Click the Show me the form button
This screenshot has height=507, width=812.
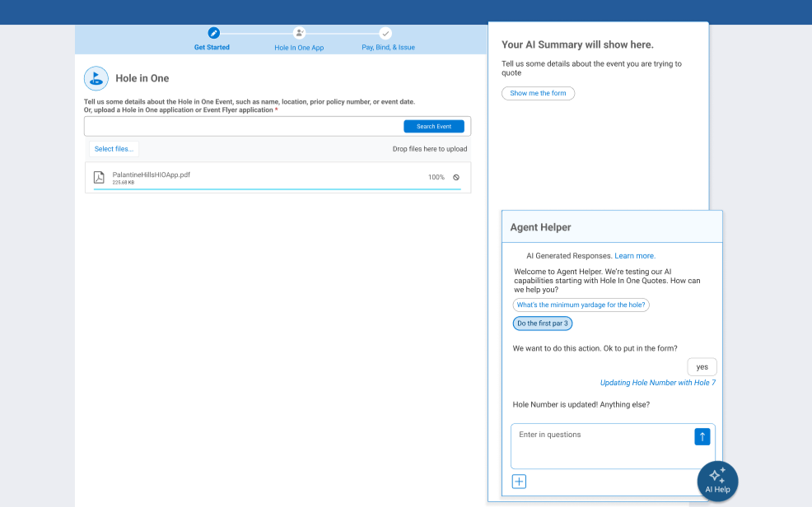(x=538, y=93)
